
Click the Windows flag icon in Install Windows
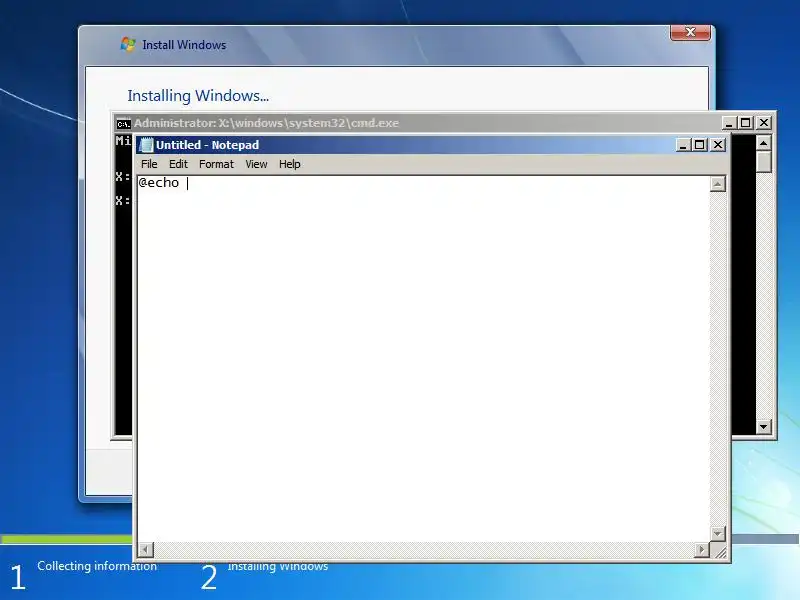point(128,44)
